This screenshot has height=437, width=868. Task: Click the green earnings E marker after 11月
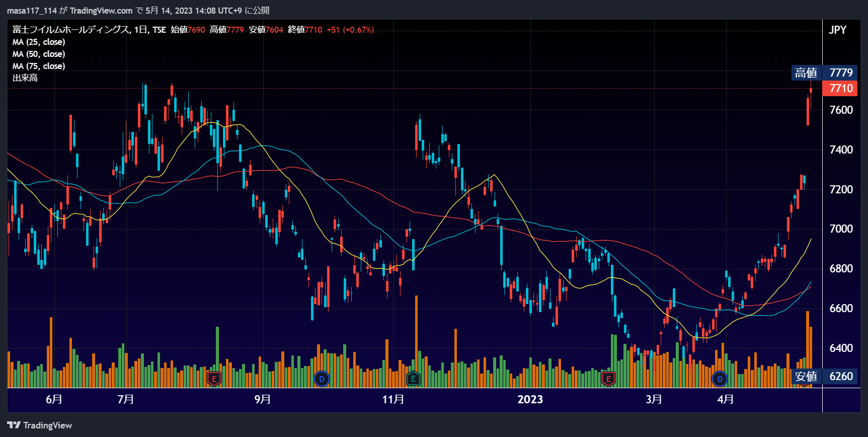pos(413,379)
